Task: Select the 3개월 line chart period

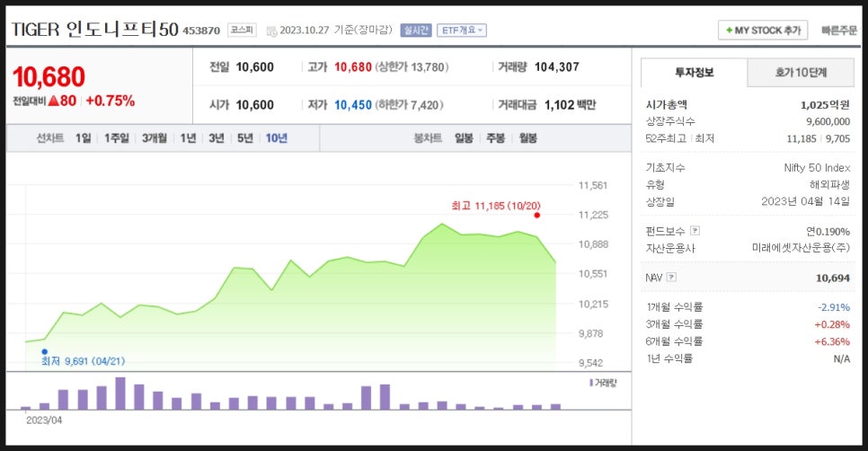Action: click(x=154, y=137)
